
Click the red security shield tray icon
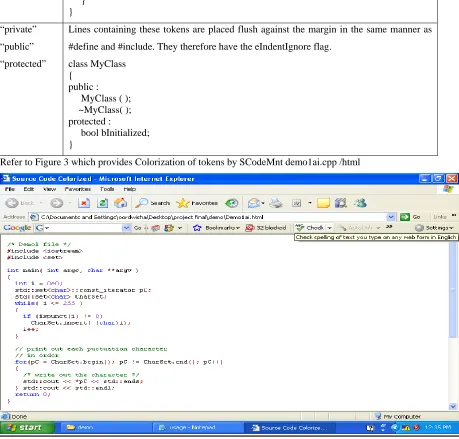coord(416,427)
